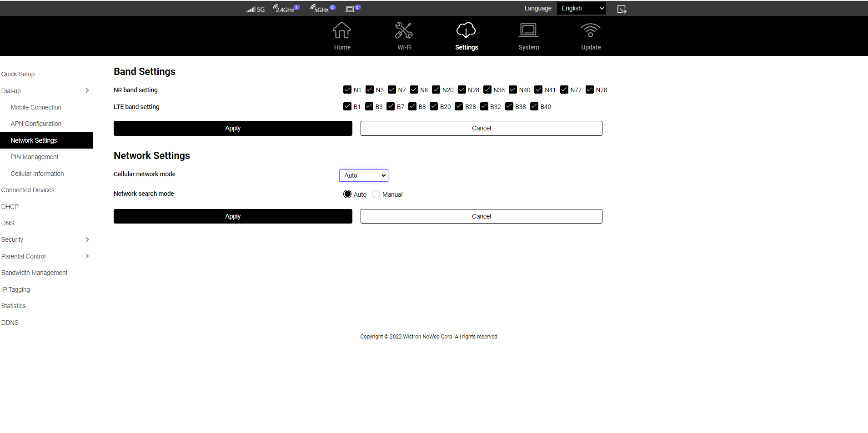Select Manual network search mode
Screen dimensions: 868x433
tap(376, 194)
